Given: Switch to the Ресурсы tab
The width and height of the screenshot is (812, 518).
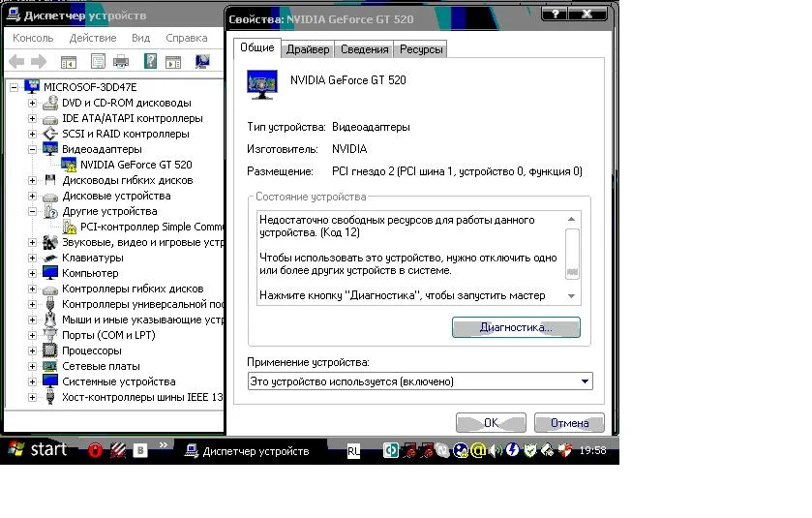Looking at the screenshot, I should 421,49.
